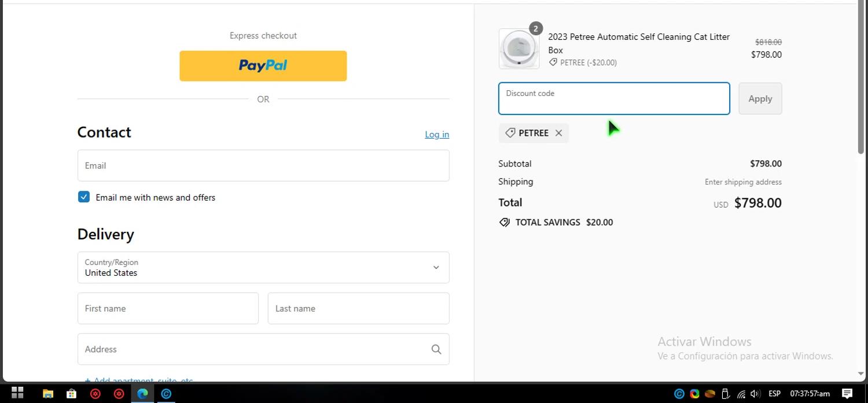868x403 pixels.
Task: Click the cat litter box product thumbnail
Action: pos(519,49)
